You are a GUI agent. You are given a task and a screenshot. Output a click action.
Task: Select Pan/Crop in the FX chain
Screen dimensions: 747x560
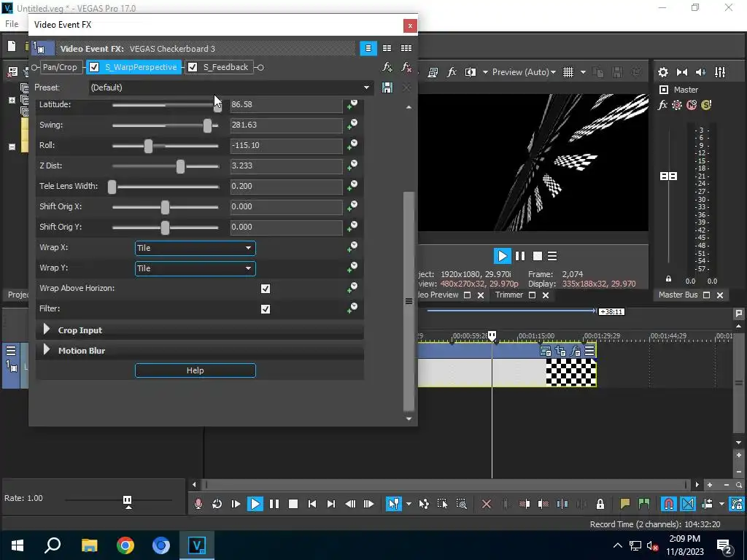(x=60, y=67)
